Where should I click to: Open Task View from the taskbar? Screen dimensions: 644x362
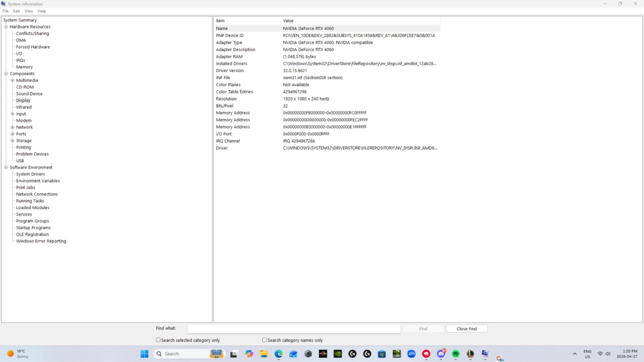point(233,354)
